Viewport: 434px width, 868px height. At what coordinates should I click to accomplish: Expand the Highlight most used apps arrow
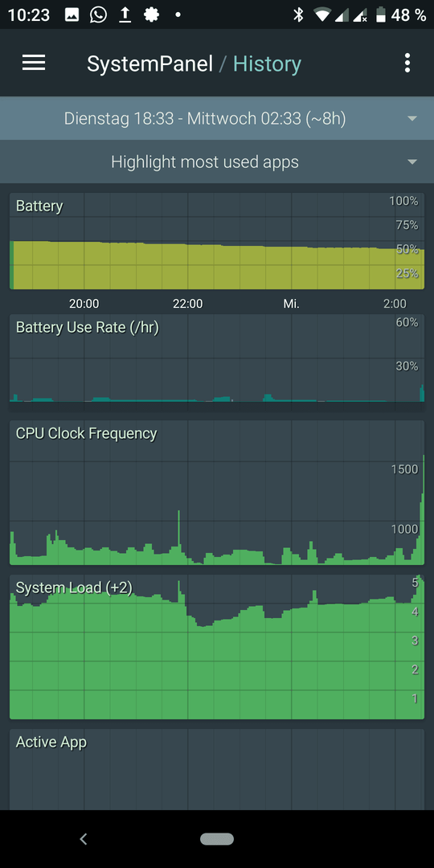pos(411,162)
